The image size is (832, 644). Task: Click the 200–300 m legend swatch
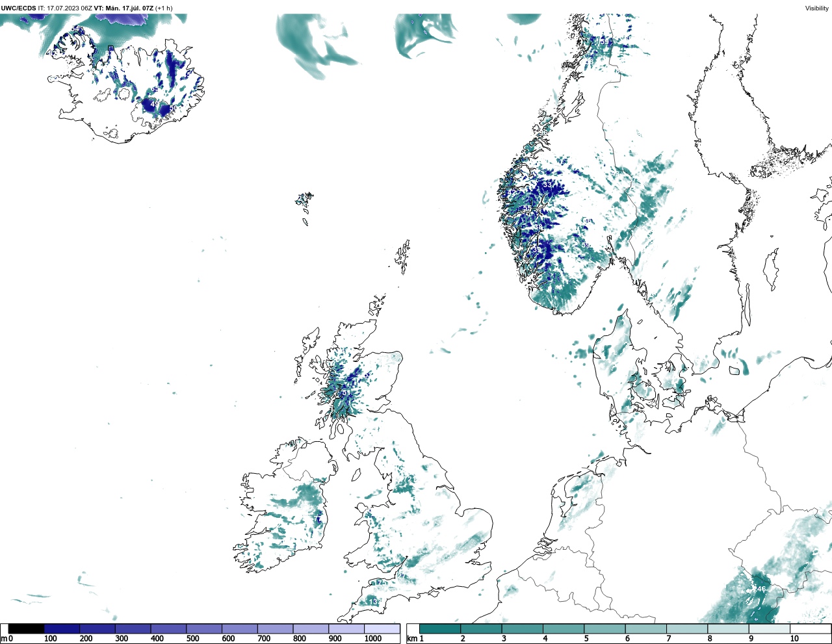point(97,628)
